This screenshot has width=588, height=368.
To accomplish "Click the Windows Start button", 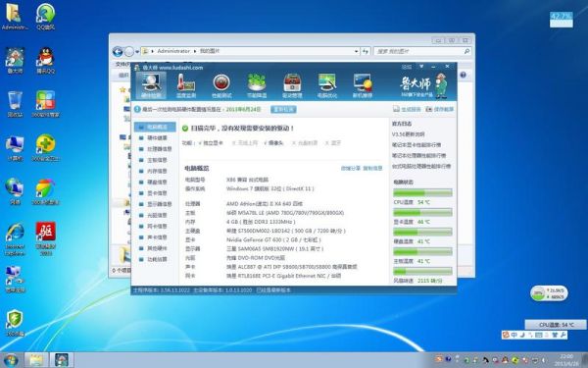I will (11, 360).
